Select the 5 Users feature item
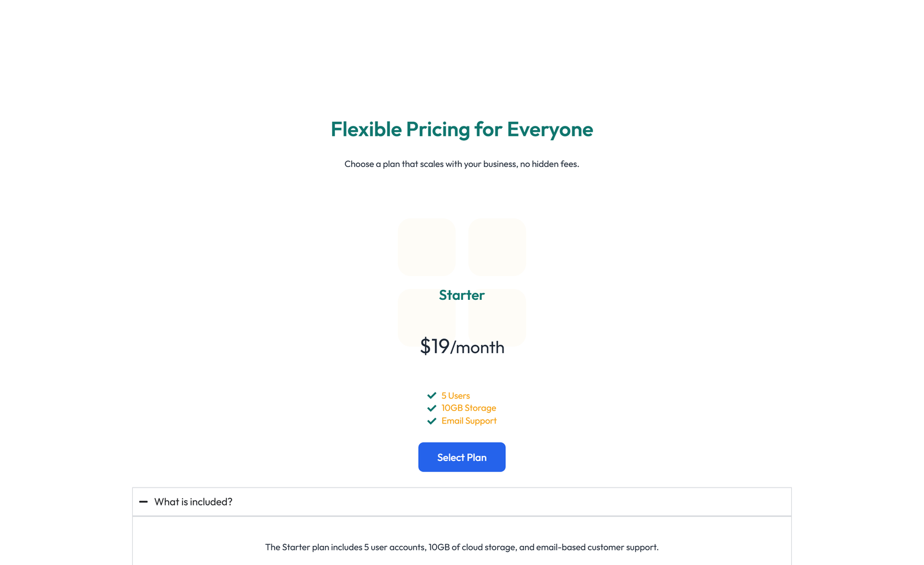 coord(455,395)
